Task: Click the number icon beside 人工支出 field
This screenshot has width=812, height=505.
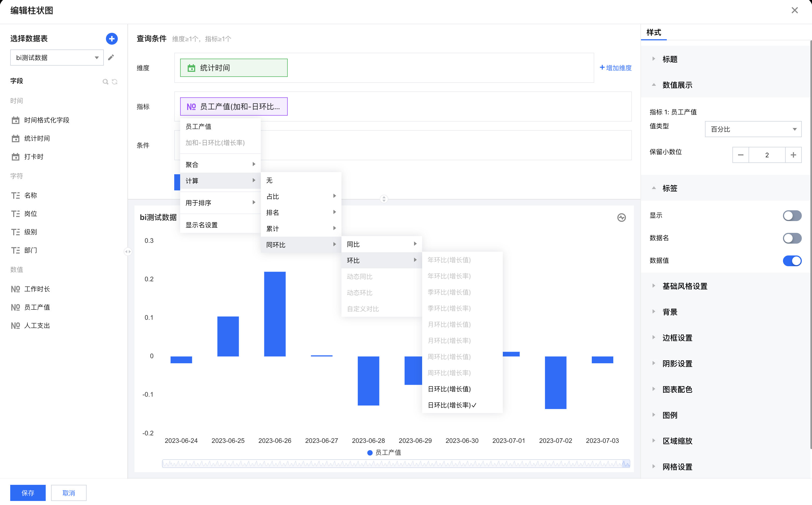Action: pos(15,325)
